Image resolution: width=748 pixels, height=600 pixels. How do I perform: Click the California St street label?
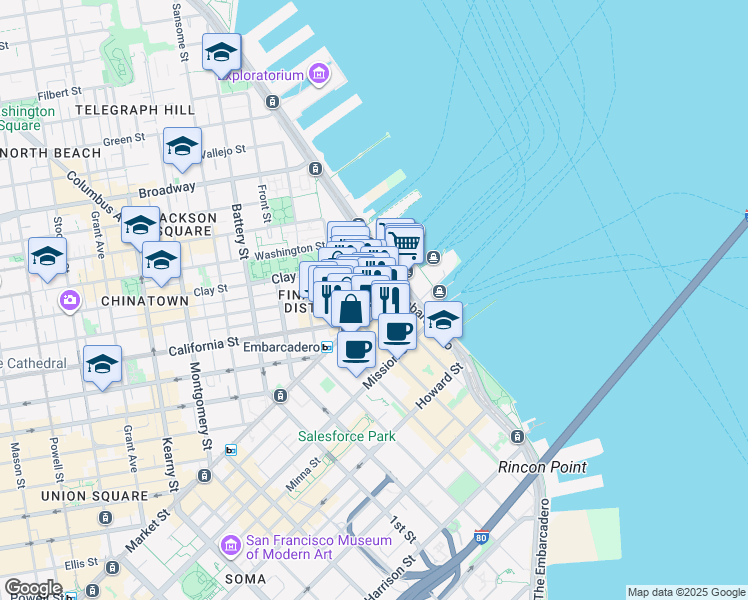204,346
